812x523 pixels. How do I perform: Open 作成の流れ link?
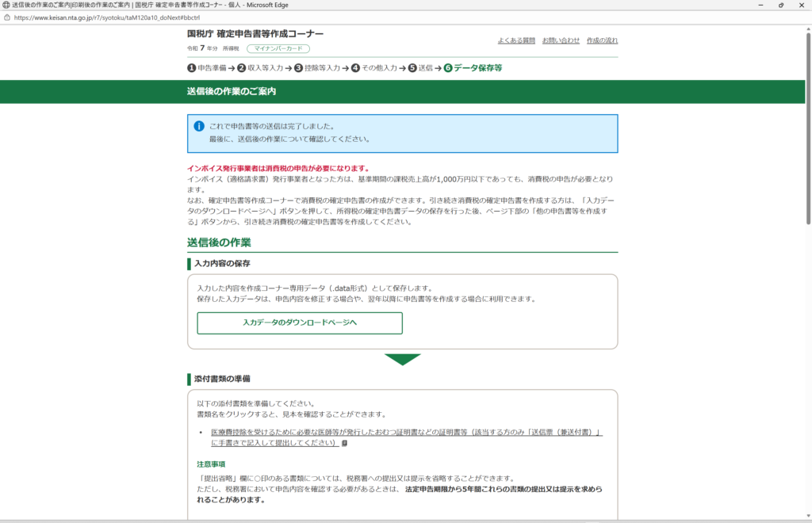point(602,40)
